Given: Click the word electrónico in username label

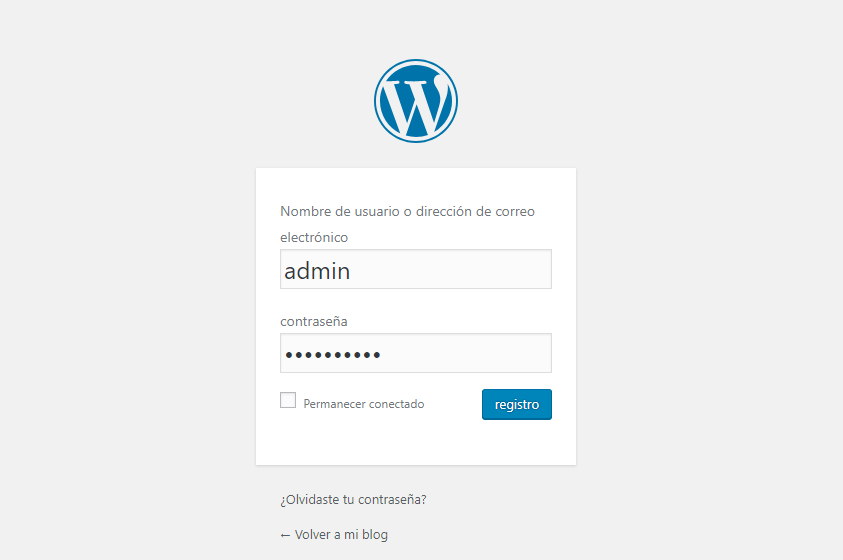Looking at the screenshot, I should tap(314, 237).
